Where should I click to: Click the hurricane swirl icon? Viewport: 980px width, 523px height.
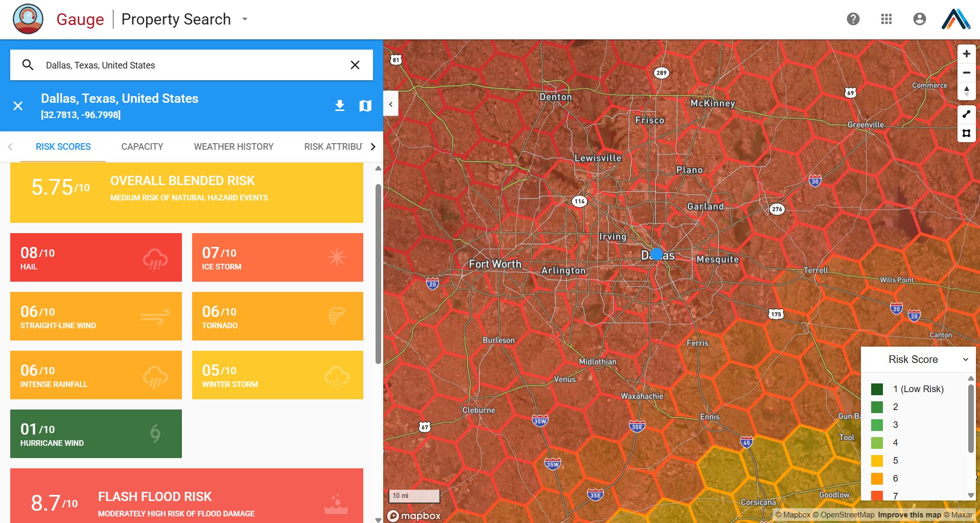pyautogui.click(x=155, y=434)
